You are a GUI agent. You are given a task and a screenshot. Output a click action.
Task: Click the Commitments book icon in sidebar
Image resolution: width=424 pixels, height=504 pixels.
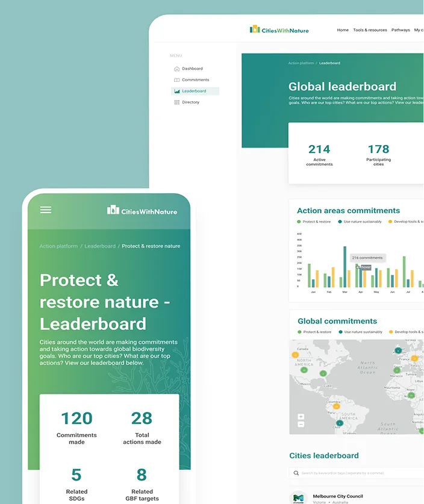point(176,80)
